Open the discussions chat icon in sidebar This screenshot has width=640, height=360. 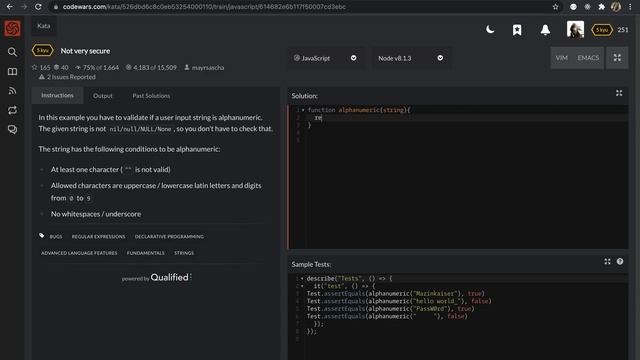point(12,129)
